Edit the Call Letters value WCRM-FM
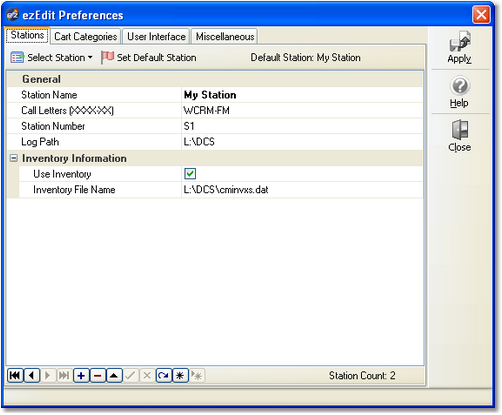Image resolution: width=502 pixels, height=415 pixels. click(302, 111)
